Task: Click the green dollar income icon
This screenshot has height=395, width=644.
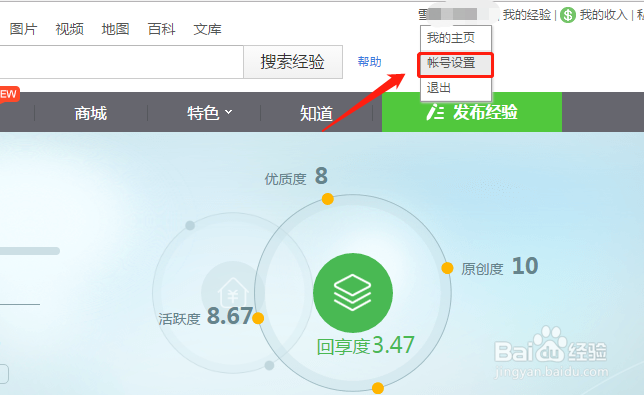Action: [x=568, y=15]
